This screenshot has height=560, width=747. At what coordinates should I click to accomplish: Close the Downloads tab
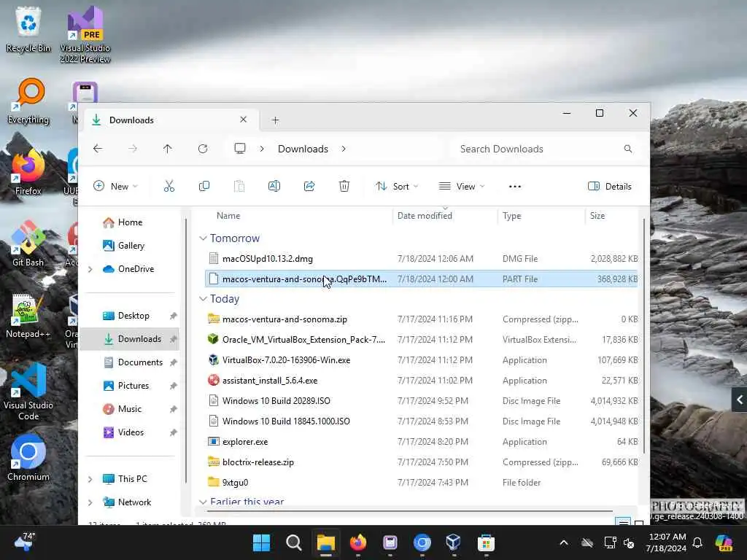tap(243, 119)
